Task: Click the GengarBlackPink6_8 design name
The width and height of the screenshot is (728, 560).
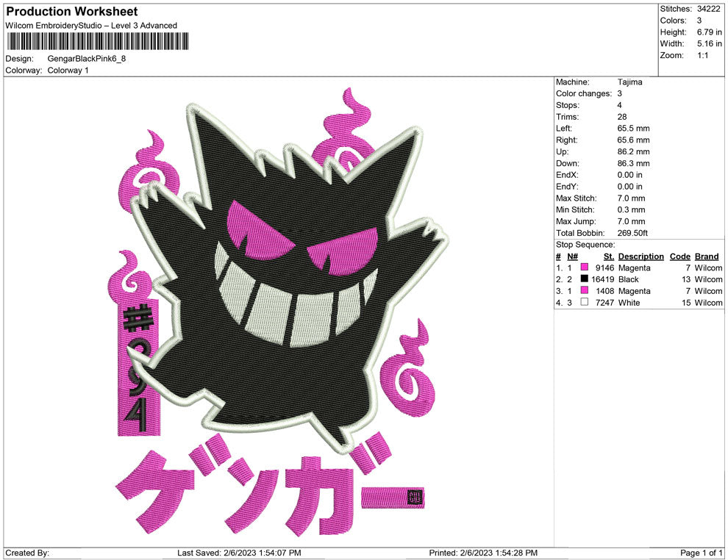Action: pyautogui.click(x=85, y=58)
